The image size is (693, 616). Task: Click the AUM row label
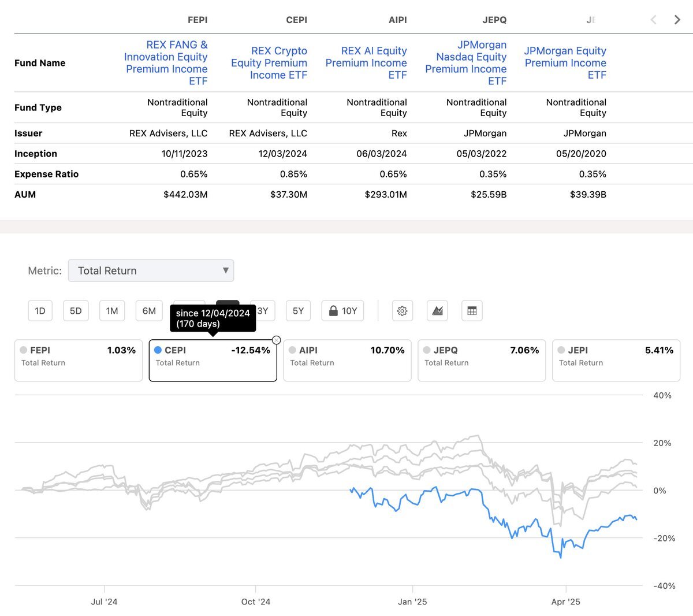tap(25, 195)
